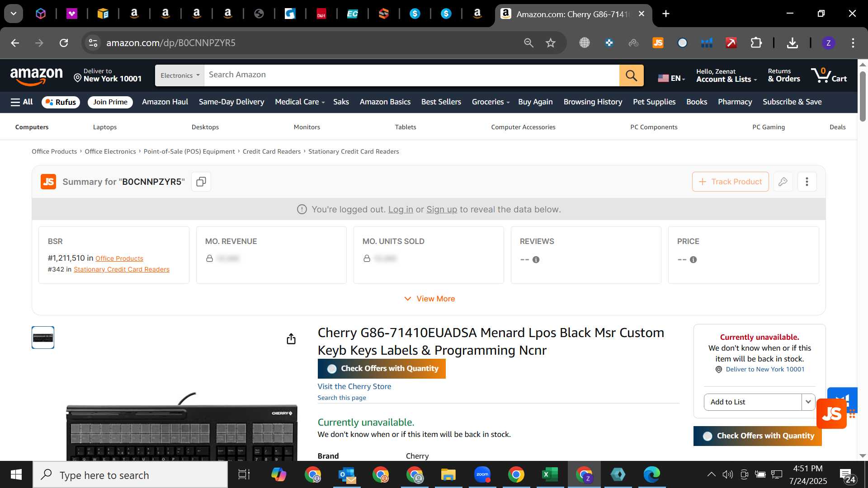Click the Add to List button

(753, 402)
